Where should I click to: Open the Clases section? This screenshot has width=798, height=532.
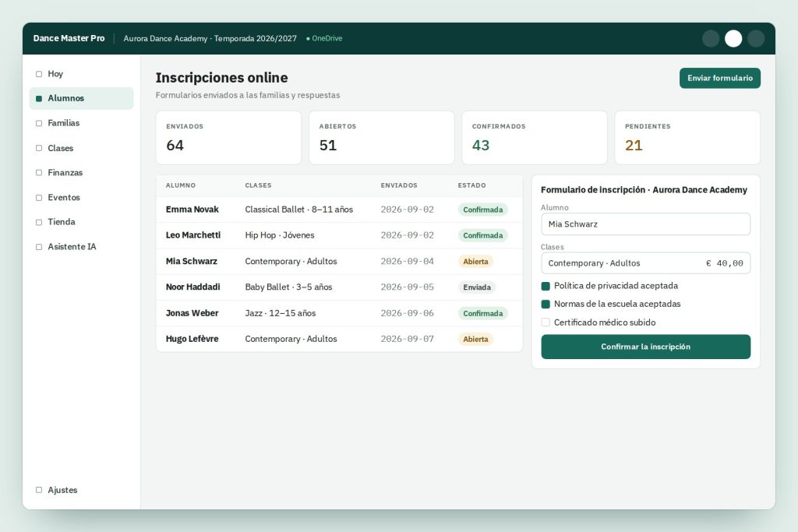pos(81,148)
